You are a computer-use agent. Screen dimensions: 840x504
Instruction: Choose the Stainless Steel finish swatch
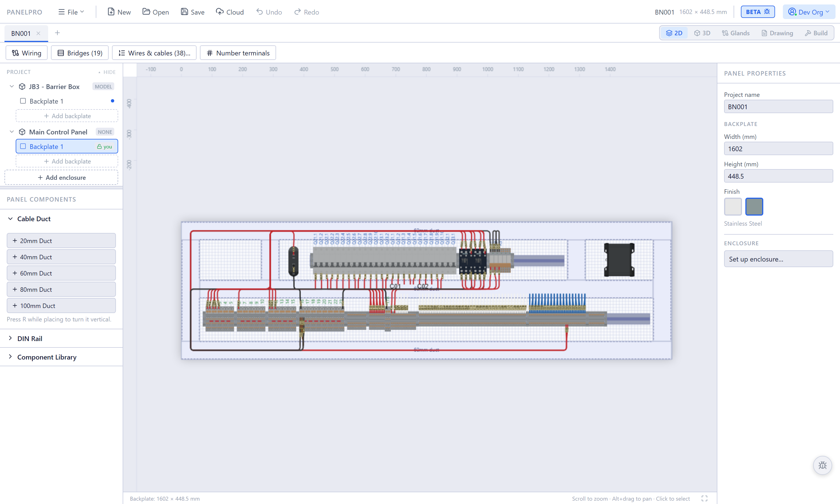[x=754, y=206]
